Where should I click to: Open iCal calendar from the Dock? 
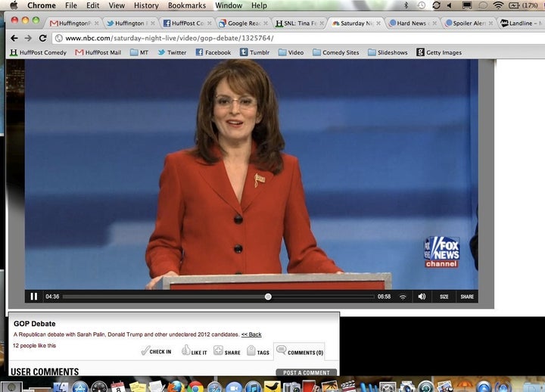click(x=118, y=387)
